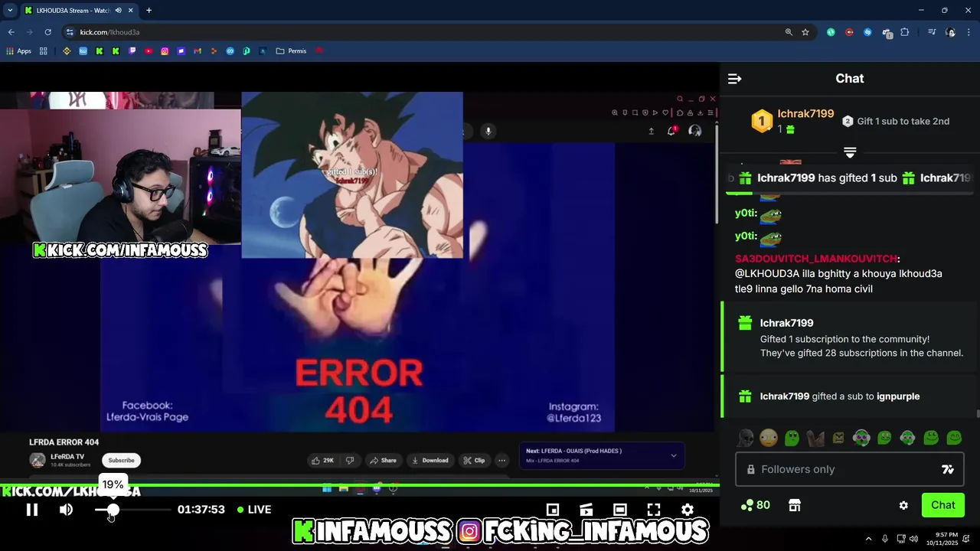Open a new Chrome tab
The width and height of the screenshot is (980, 551).
pyautogui.click(x=149, y=11)
